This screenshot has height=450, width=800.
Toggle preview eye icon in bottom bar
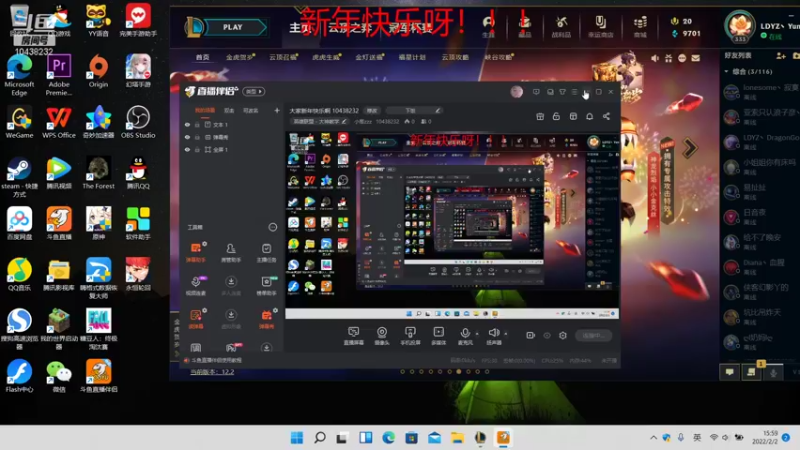click(x=547, y=335)
